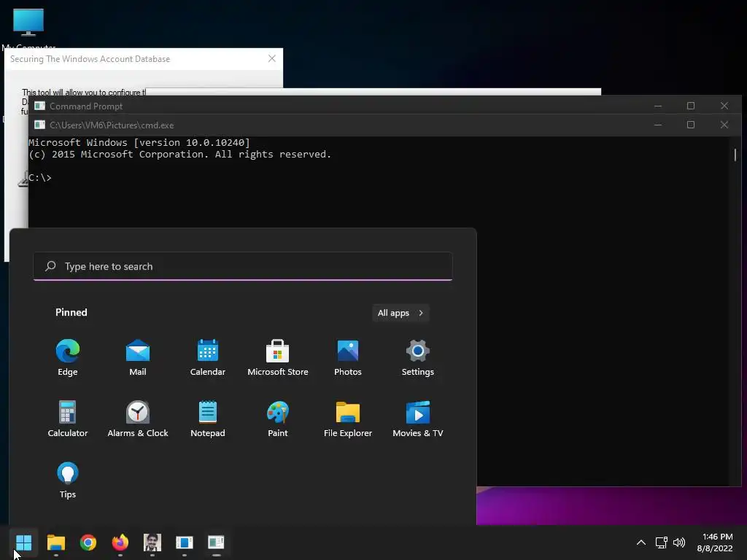The height and width of the screenshot is (560, 747).
Task: Open File Explorer in pinned apps
Action: [348, 419]
